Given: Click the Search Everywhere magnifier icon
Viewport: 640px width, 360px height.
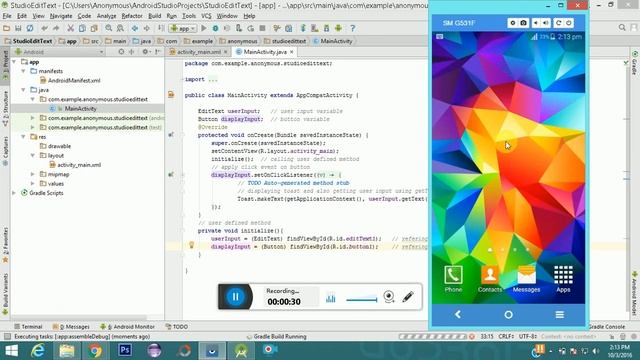Looking at the screenshot, I should tap(622, 27).
